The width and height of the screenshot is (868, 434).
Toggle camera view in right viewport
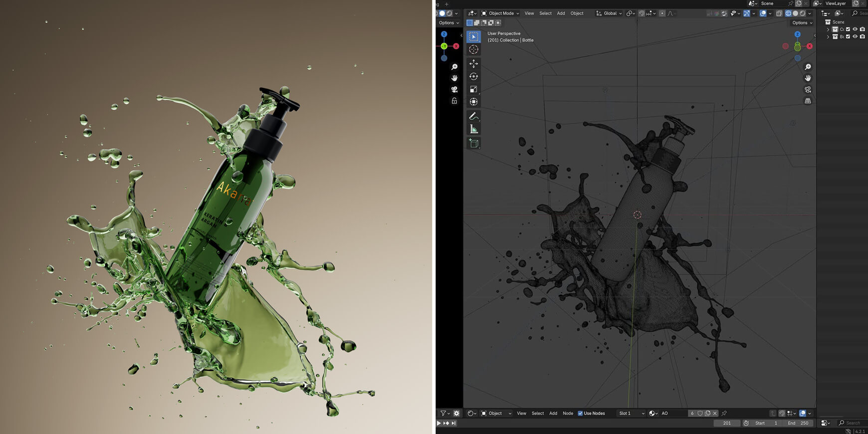click(808, 89)
